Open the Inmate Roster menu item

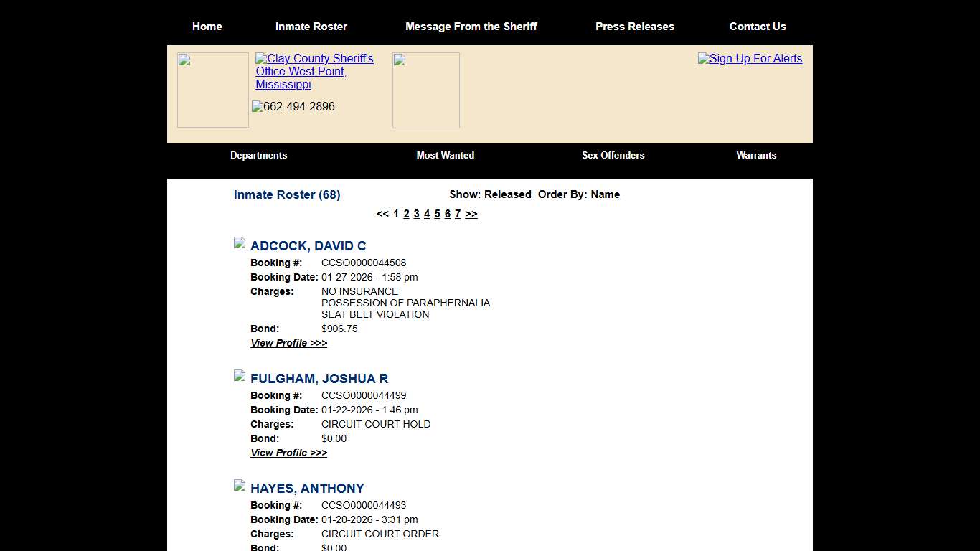(311, 27)
